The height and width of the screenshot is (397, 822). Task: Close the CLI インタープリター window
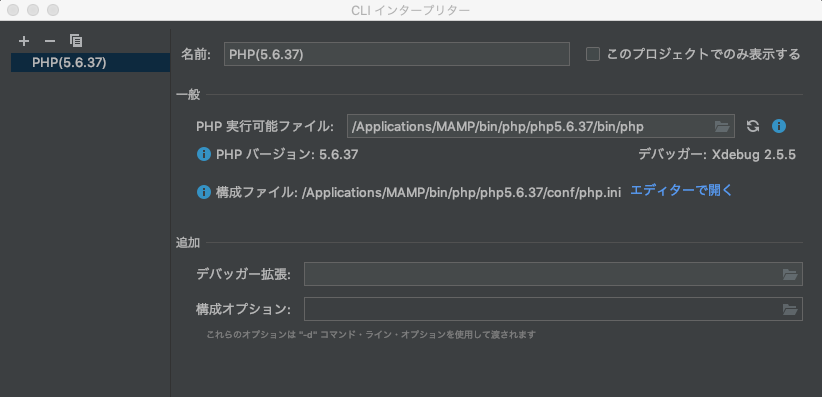[x=13, y=10]
